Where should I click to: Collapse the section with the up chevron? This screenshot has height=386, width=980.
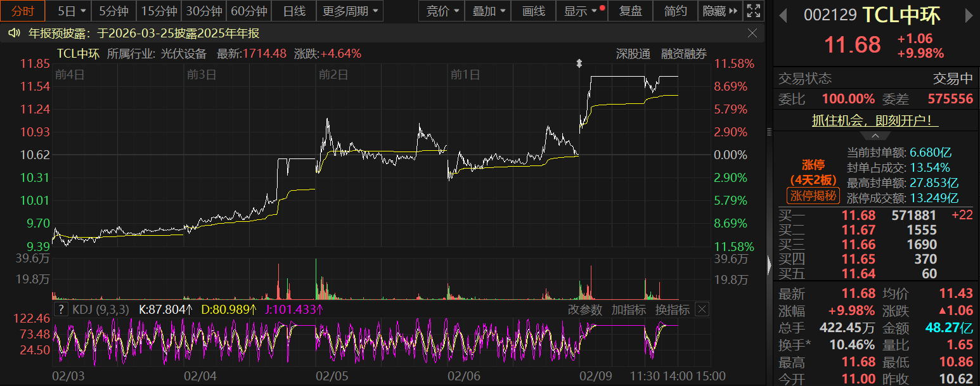(875, 136)
